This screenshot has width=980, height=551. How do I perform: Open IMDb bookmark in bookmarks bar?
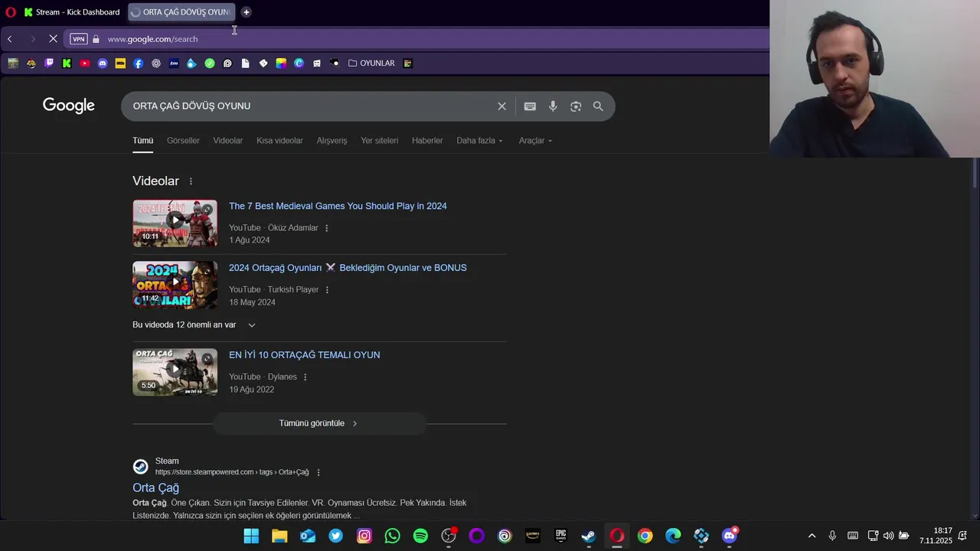[120, 64]
